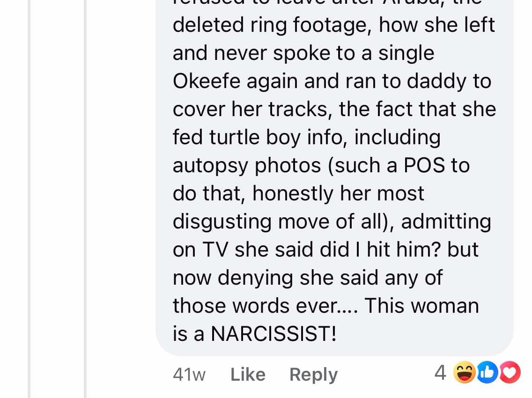Reply to this comment
This screenshot has height=398, width=532.
(313, 375)
